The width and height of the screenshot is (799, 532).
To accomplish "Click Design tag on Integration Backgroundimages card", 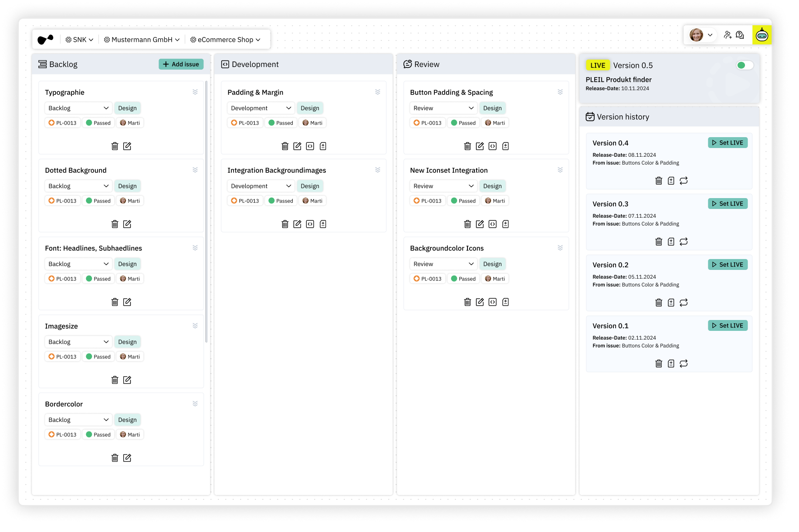I will pos(310,186).
